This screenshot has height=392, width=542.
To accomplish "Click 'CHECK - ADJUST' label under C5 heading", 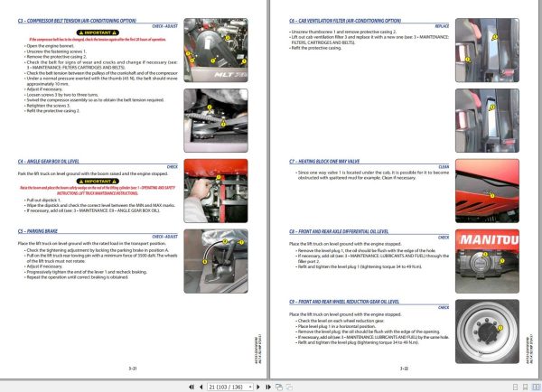I will pyautogui.click(x=165, y=237).
